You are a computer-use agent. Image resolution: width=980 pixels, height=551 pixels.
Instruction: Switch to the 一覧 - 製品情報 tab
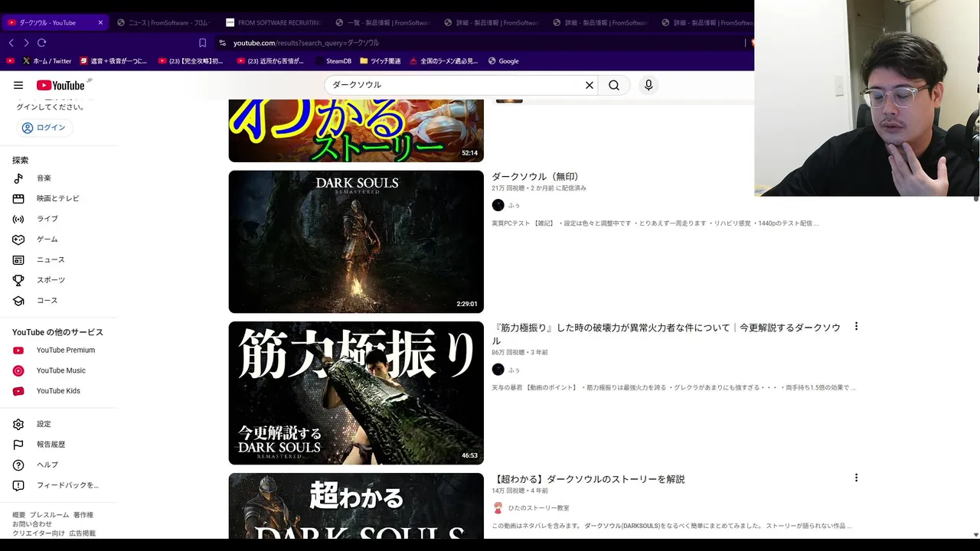click(x=381, y=22)
